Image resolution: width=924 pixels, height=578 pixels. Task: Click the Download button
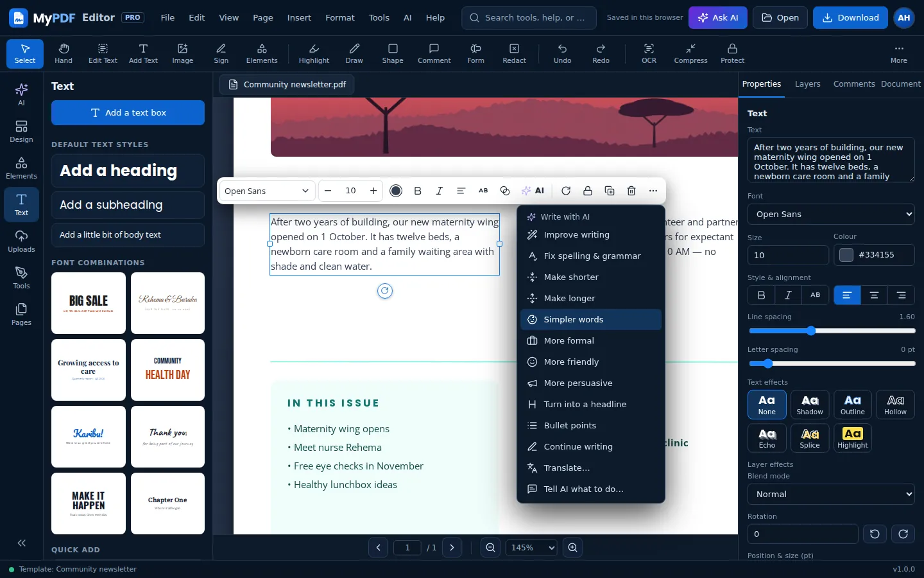[x=850, y=18]
